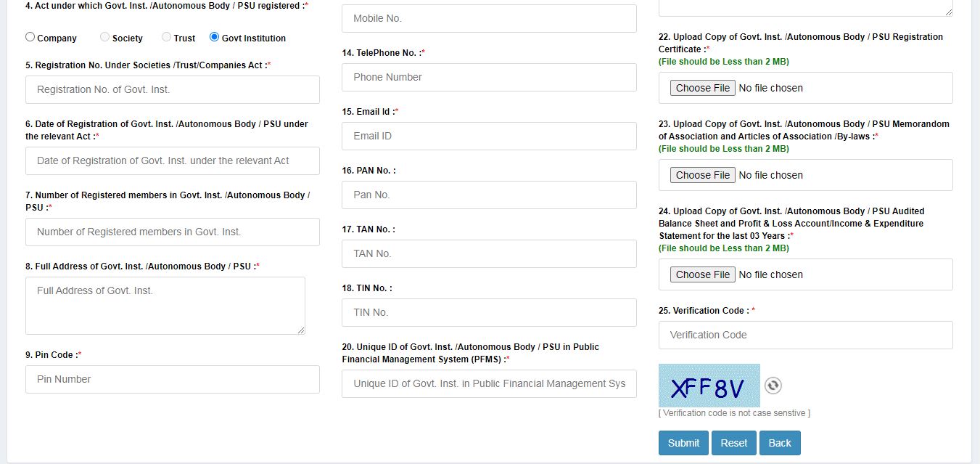The image size is (980, 464).
Task: Focus the Registration No. input field
Action: coord(172,89)
